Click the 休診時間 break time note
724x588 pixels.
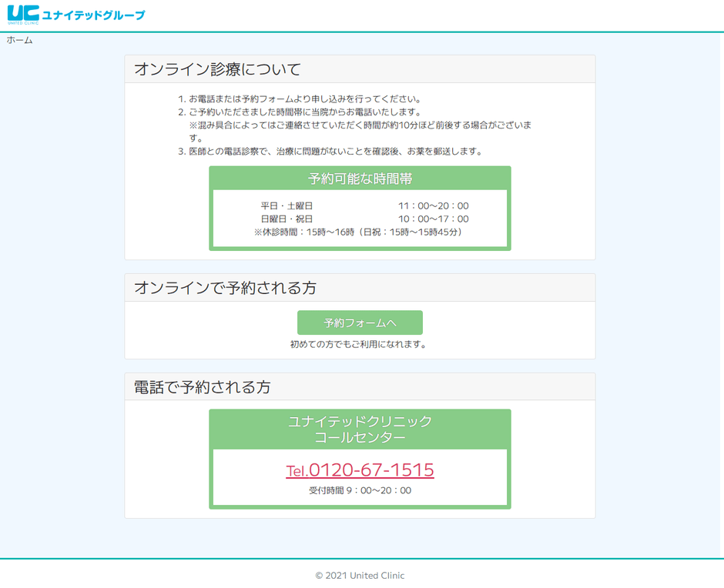[360, 232]
